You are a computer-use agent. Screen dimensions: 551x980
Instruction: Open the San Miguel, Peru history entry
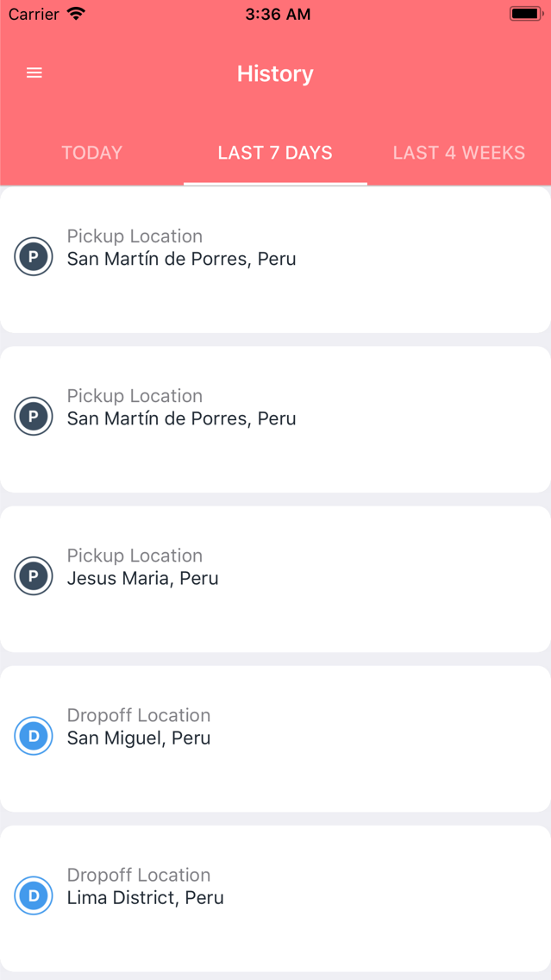pyautogui.click(x=276, y=738)
